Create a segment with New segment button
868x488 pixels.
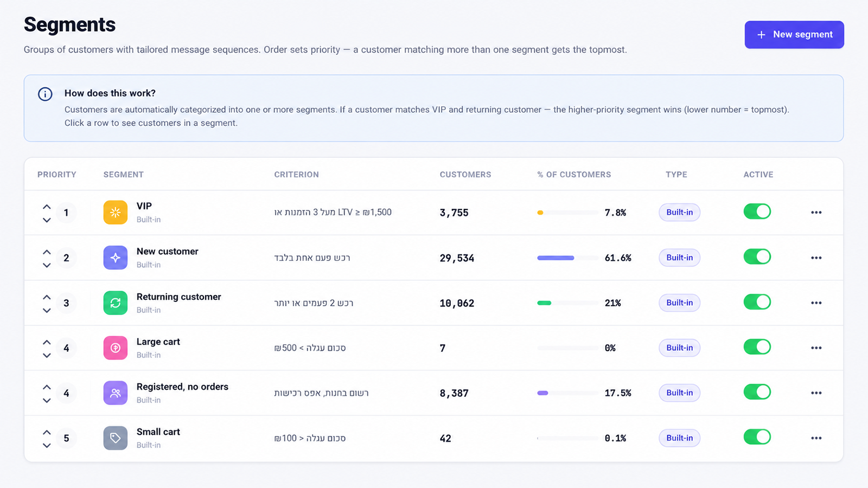(794, 35)
